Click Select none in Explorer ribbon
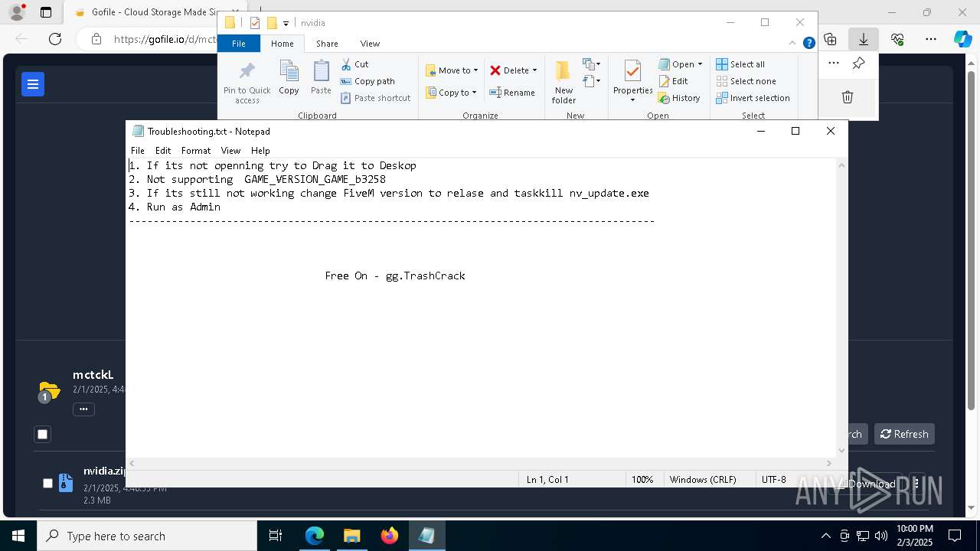This screenshot has height=551, width=980. point(746,81)
